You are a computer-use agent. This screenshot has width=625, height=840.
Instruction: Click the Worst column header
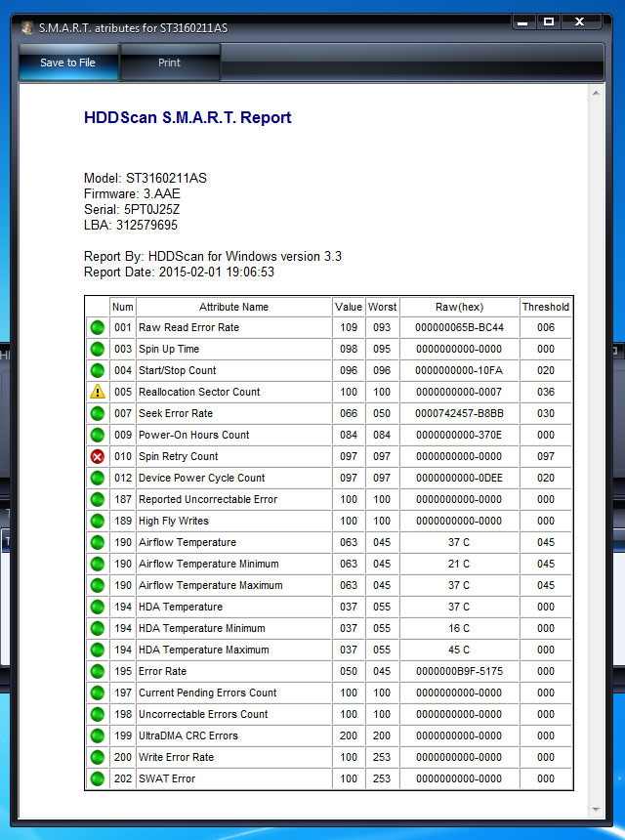click(x=382, y=307)
